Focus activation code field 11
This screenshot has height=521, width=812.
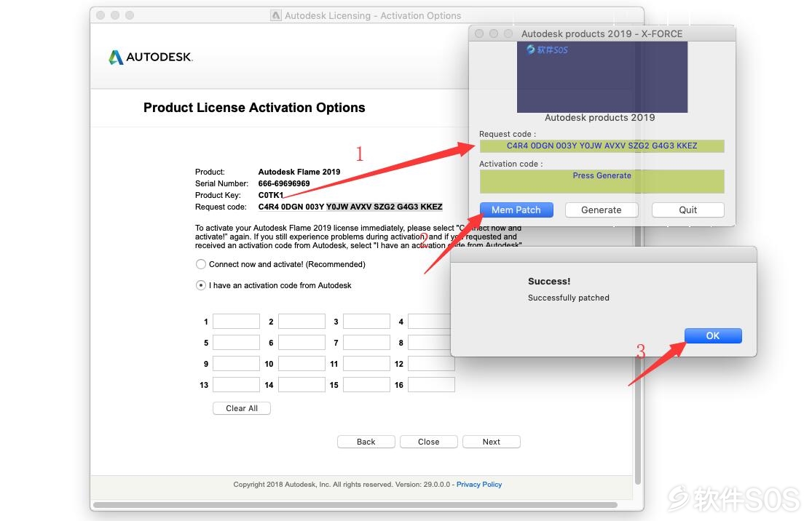click(x=366, y=364)
